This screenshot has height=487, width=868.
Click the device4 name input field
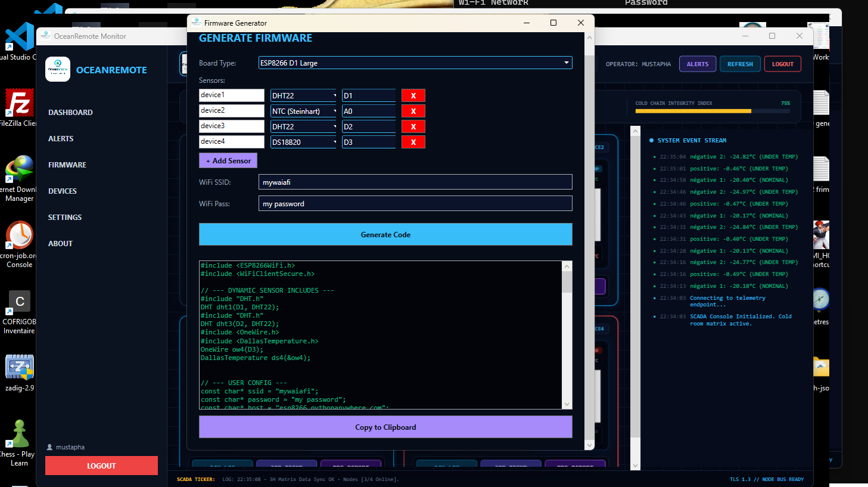point(231,141)
